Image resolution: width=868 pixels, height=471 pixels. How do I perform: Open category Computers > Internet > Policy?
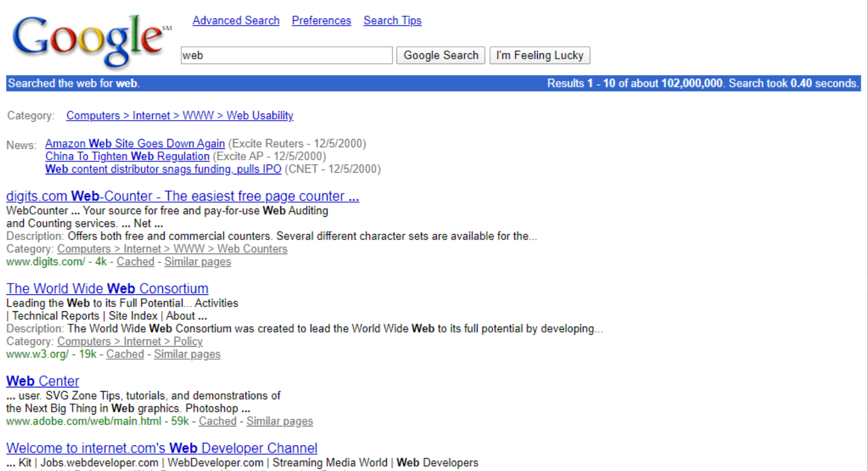[130, 341]
